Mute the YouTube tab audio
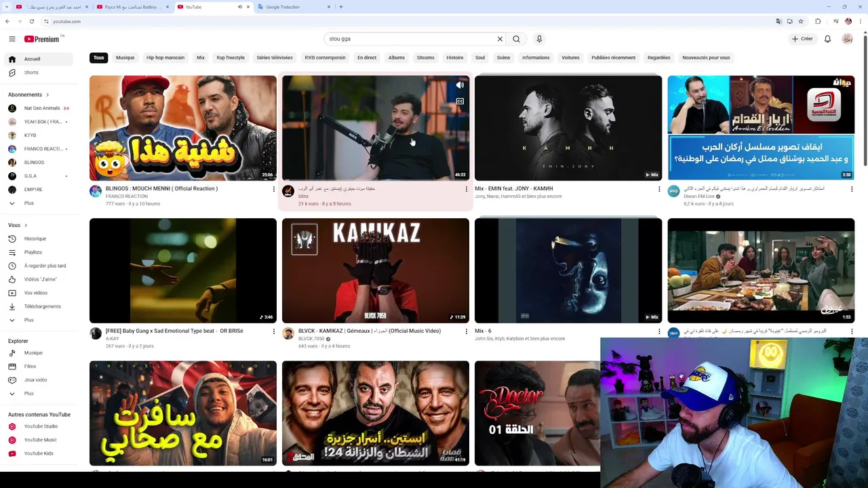 pos(239,7)
